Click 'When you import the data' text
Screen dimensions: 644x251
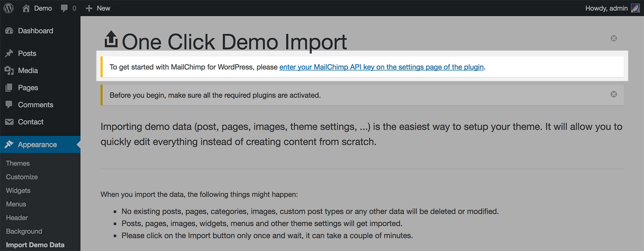pos(199,194)
